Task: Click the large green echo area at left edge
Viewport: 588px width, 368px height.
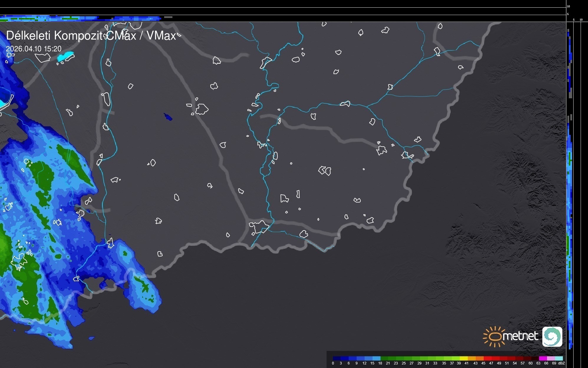Action: point(4,245)
